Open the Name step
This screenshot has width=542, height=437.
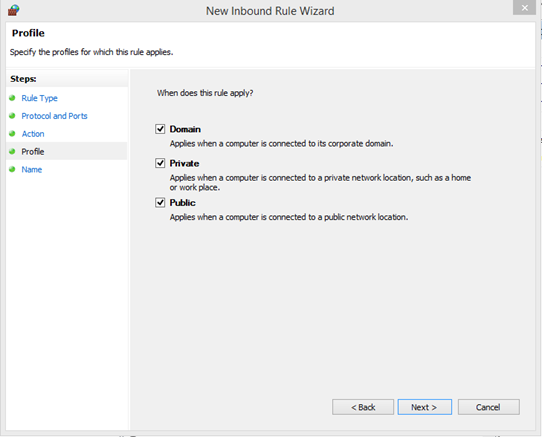(x=31, y=169)
